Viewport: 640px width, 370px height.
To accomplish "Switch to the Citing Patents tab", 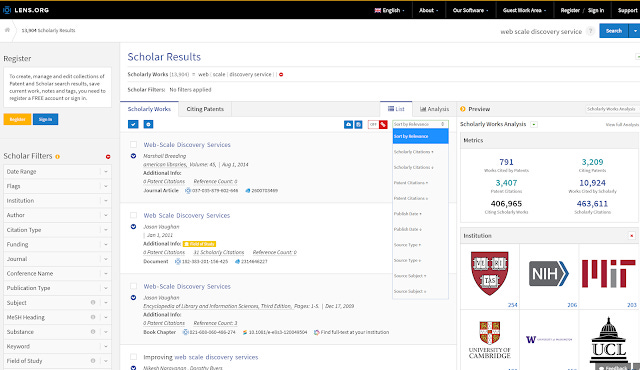I will coord(205,109).
